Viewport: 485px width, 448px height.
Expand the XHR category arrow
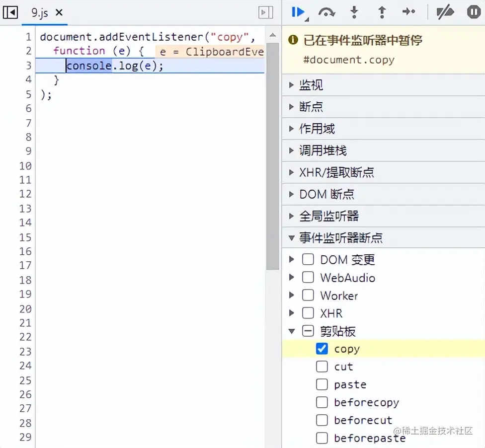click(x=291, y=313)
